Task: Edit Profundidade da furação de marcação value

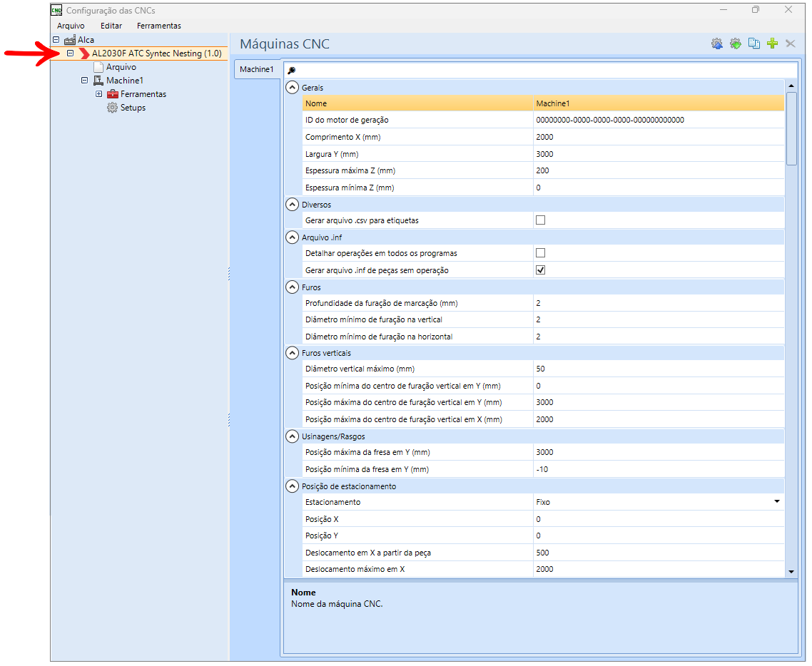Action: pos(658,303)
